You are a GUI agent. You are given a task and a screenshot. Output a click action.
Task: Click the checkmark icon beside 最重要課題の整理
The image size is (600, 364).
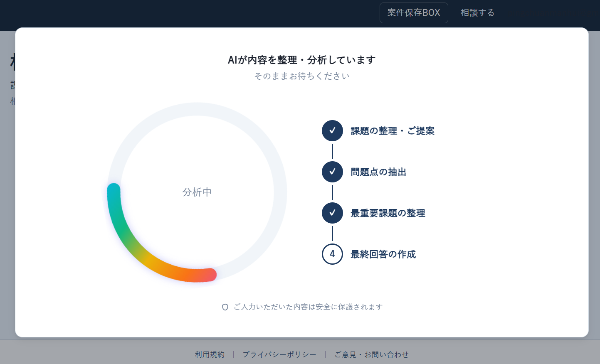[332, 213]
